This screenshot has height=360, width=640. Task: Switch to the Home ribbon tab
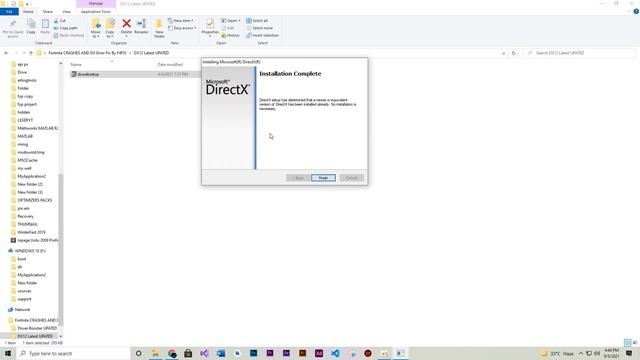tap(28, 12)
